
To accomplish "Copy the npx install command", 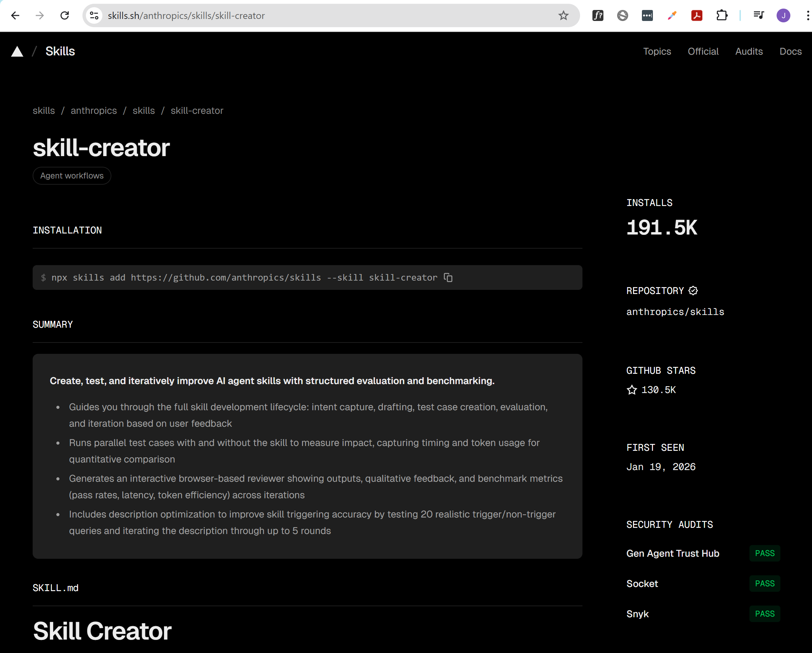I will click(x=448, y=278).
